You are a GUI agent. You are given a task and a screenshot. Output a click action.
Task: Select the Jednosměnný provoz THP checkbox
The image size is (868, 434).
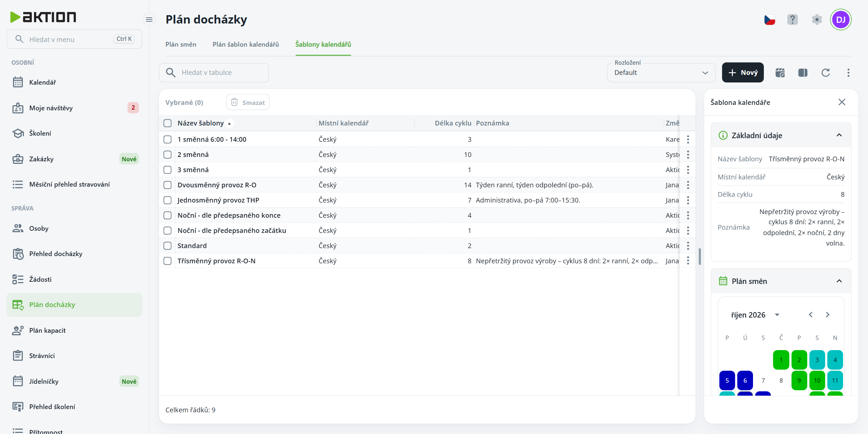tap(167, 200)
